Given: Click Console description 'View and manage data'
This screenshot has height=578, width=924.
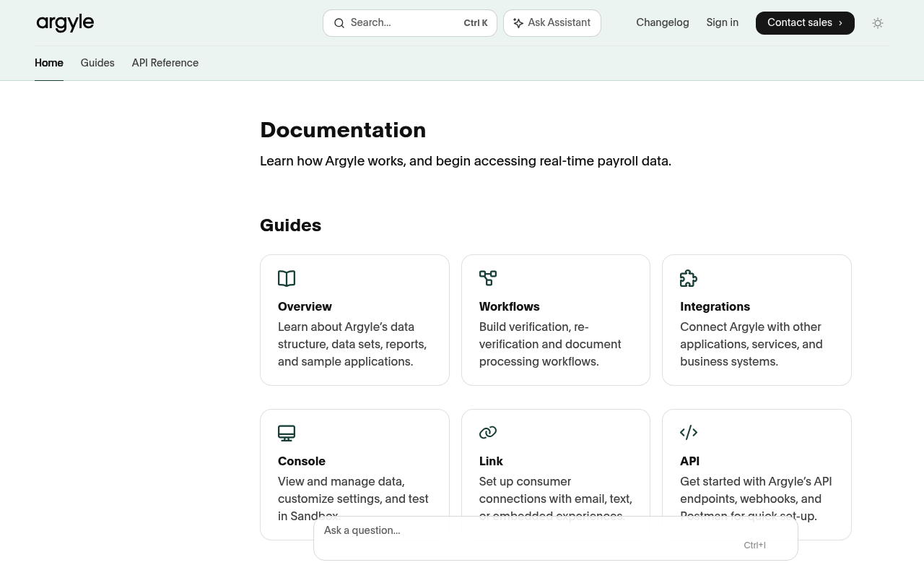Looking at the screenshot, I should [x=341, y=481].
